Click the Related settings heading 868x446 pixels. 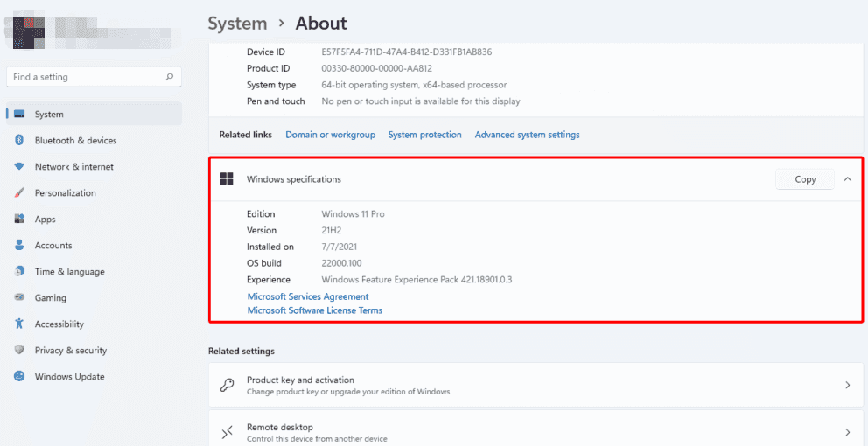pos(241,351)
